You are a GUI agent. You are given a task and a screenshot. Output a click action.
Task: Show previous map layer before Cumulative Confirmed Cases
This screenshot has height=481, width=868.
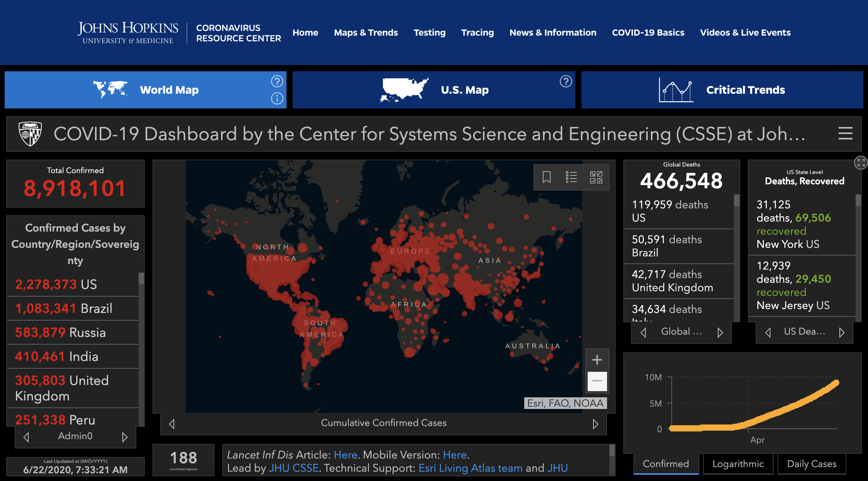[x=172, y=424]
